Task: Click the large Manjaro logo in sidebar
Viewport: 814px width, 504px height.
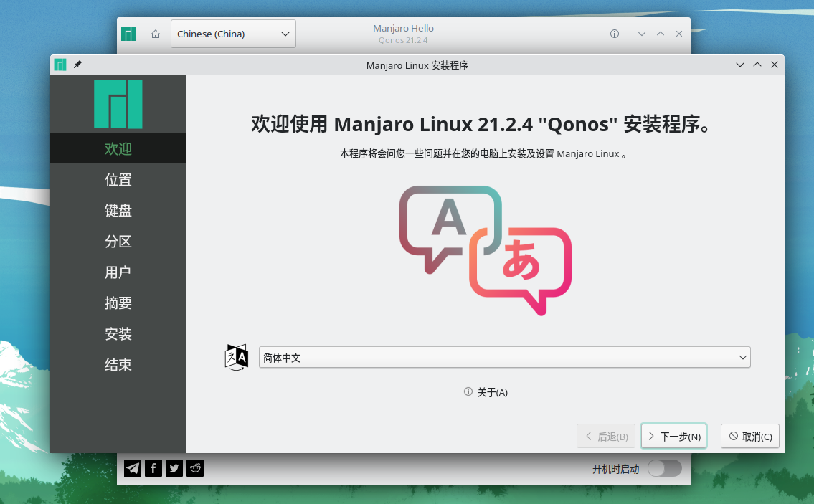Action: click(x=118, y=104)
